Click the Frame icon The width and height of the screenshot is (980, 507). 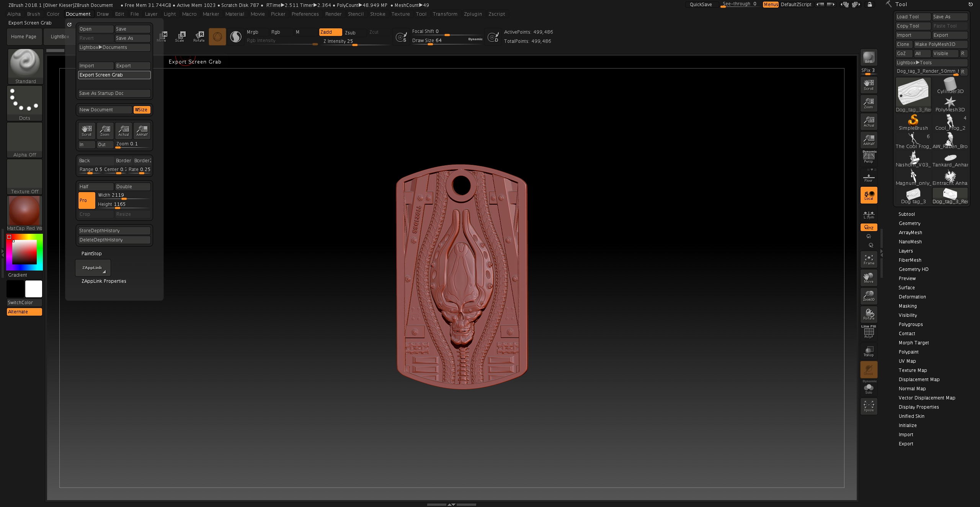pos(869,260)
